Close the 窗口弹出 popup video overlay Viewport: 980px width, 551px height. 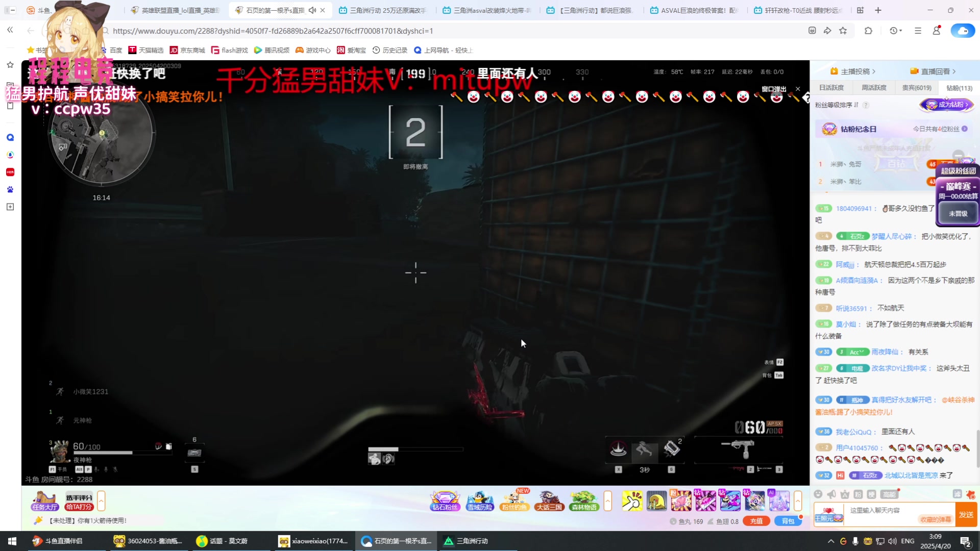click(x=798, y=89)
